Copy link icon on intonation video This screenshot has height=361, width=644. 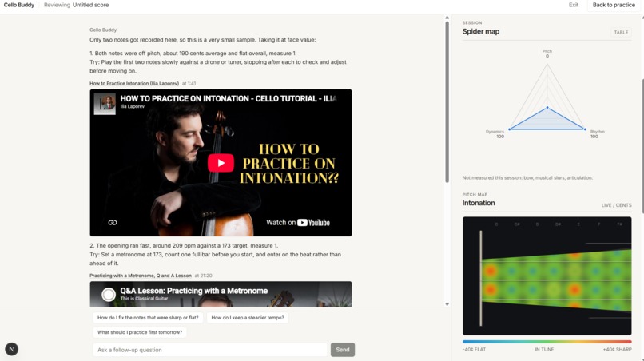click(x=113, y=223)
